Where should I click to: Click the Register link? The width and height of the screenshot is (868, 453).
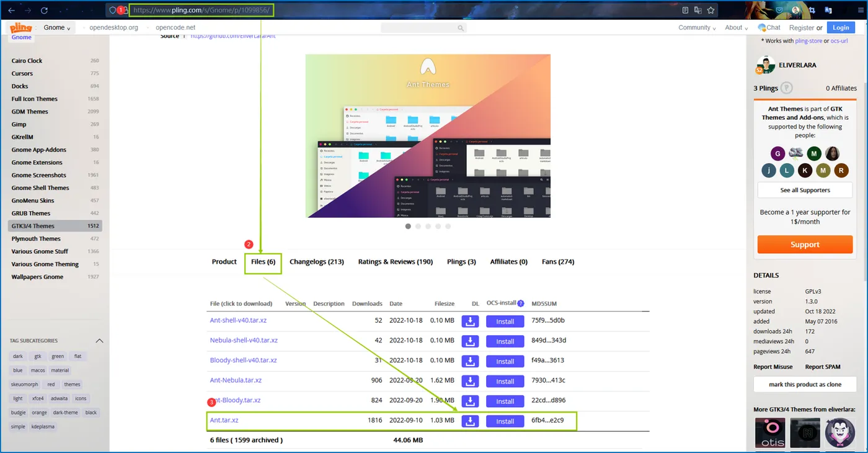click(802, 28)
